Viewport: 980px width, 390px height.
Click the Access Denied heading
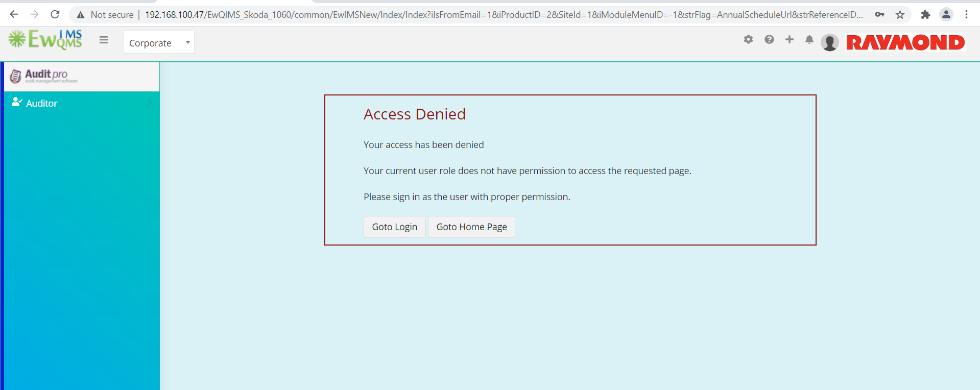(415, 114)
